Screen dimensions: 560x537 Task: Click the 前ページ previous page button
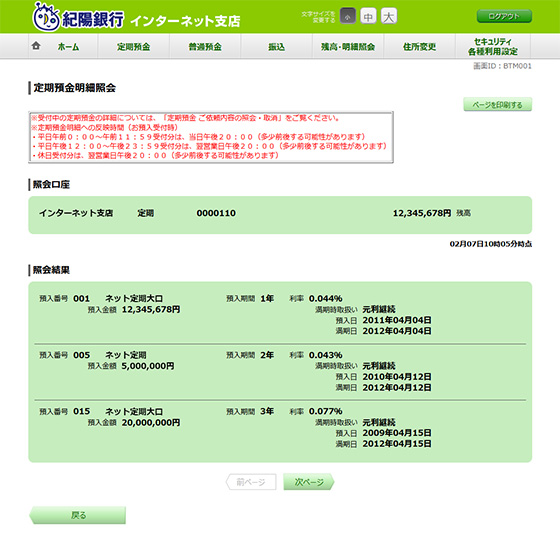coord(251,482)
